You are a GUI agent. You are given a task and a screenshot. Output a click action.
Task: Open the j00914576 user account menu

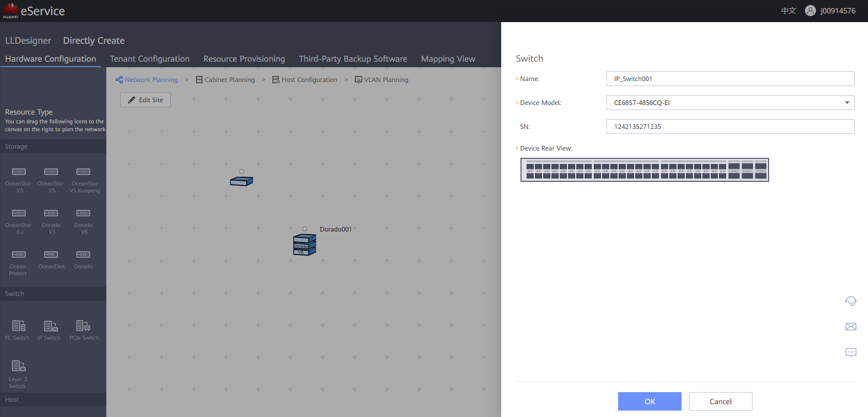[830, 11]
